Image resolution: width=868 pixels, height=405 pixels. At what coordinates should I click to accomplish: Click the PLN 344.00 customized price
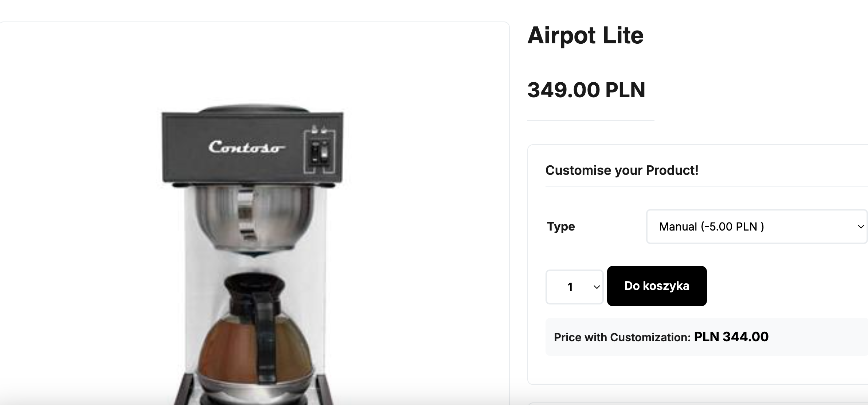tap(731, 337)
